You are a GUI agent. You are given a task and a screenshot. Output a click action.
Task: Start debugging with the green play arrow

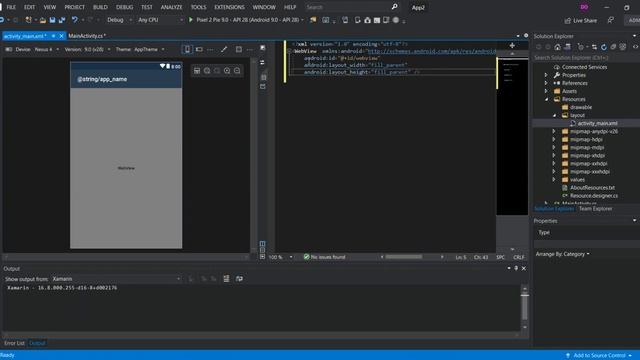pos(191,20)
